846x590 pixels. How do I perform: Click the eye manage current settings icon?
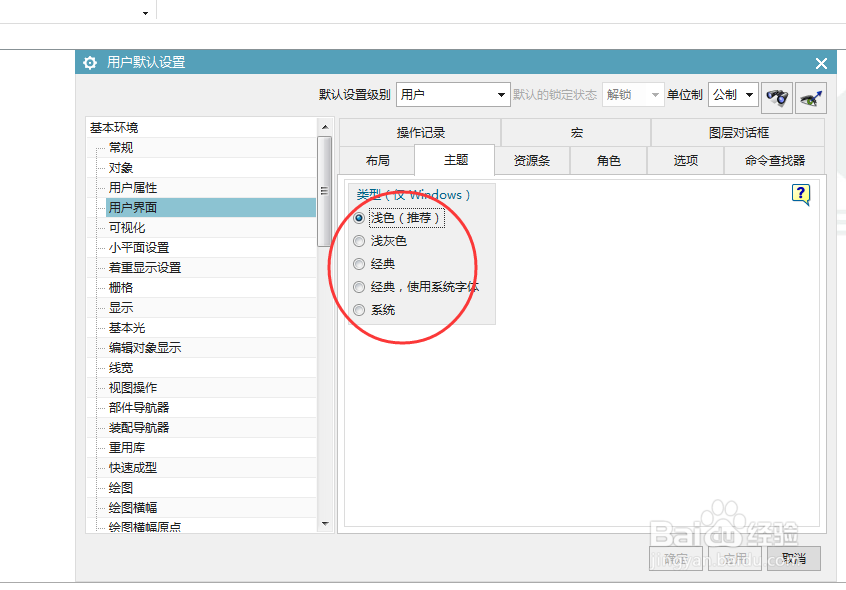(811, 98)
